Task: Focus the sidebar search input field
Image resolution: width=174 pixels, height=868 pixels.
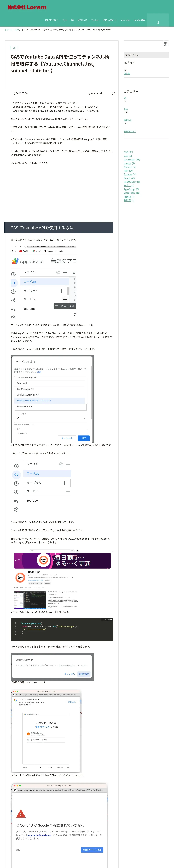Action: pyautogui.click(x=143, y=43)
